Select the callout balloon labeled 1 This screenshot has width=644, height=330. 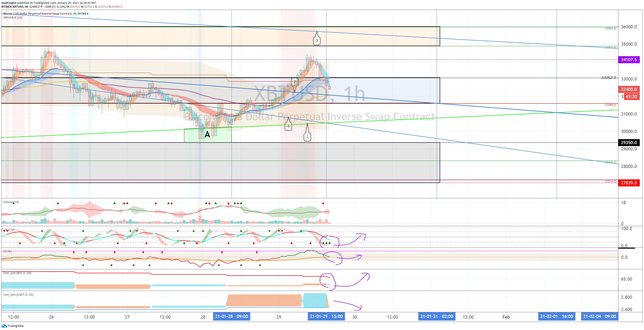(307, 137)
